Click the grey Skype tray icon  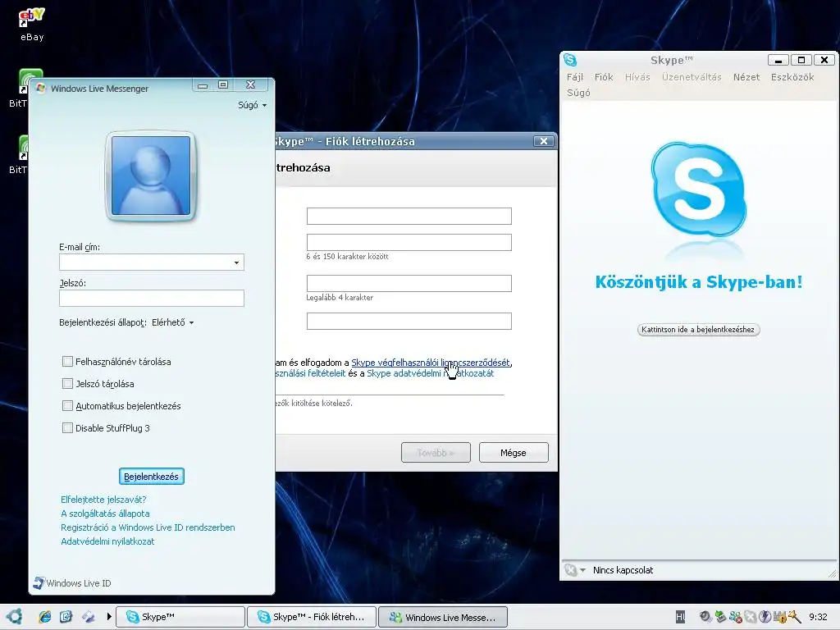point(750,617)
